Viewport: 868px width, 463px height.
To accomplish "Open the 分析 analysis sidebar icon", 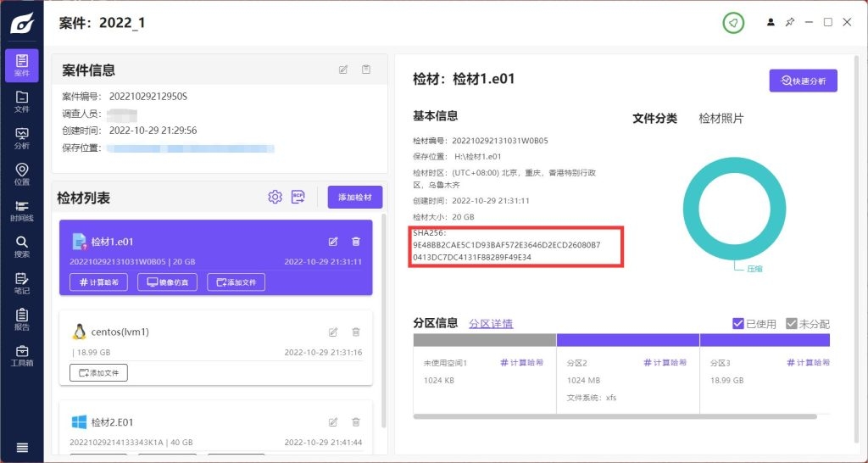I will 22,137.
